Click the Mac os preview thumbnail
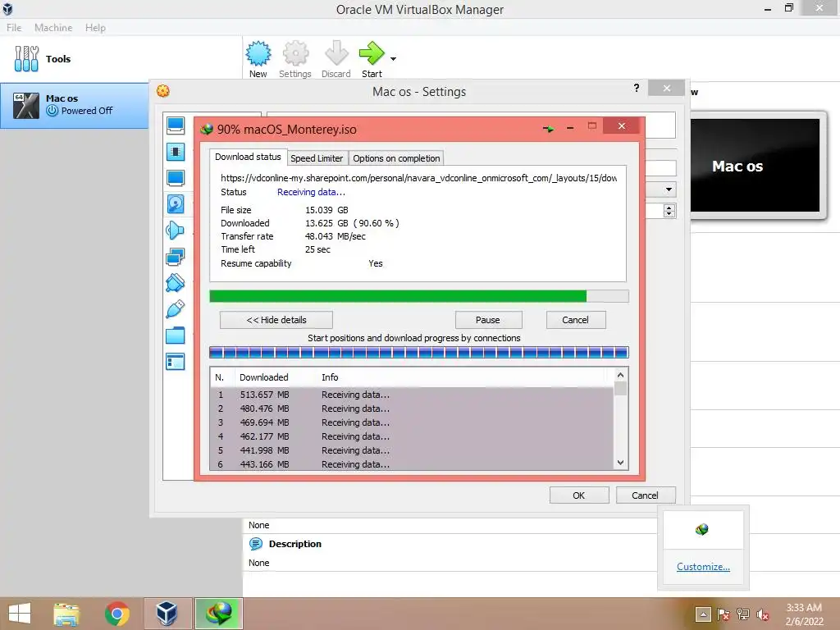840x630 pixels. (x=755, y=166)
